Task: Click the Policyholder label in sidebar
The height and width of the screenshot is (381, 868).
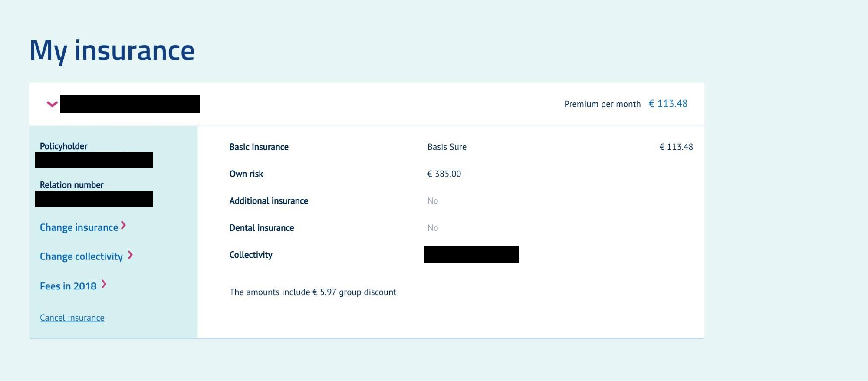Action: [x=64, y=146]
